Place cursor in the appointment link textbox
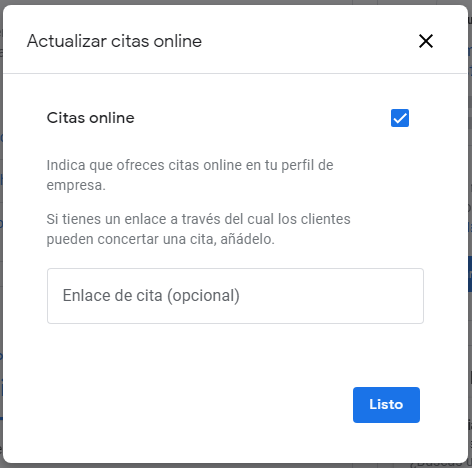472x468 pixels. point(235,296)
